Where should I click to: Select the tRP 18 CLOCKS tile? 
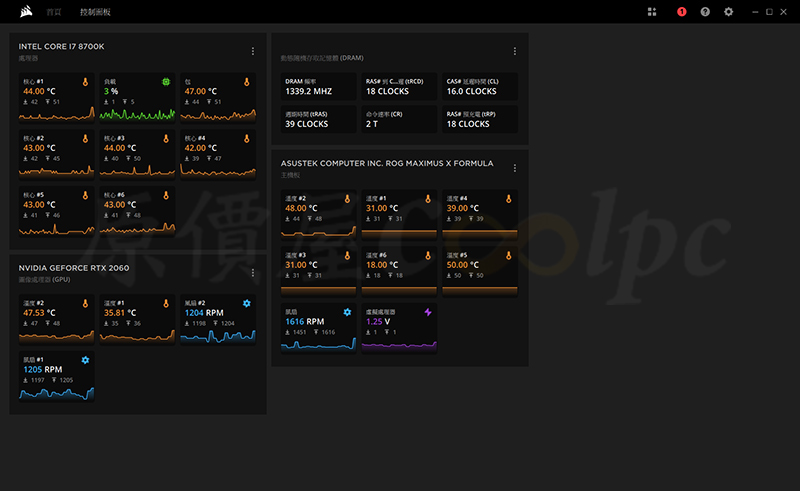[480, 119]
